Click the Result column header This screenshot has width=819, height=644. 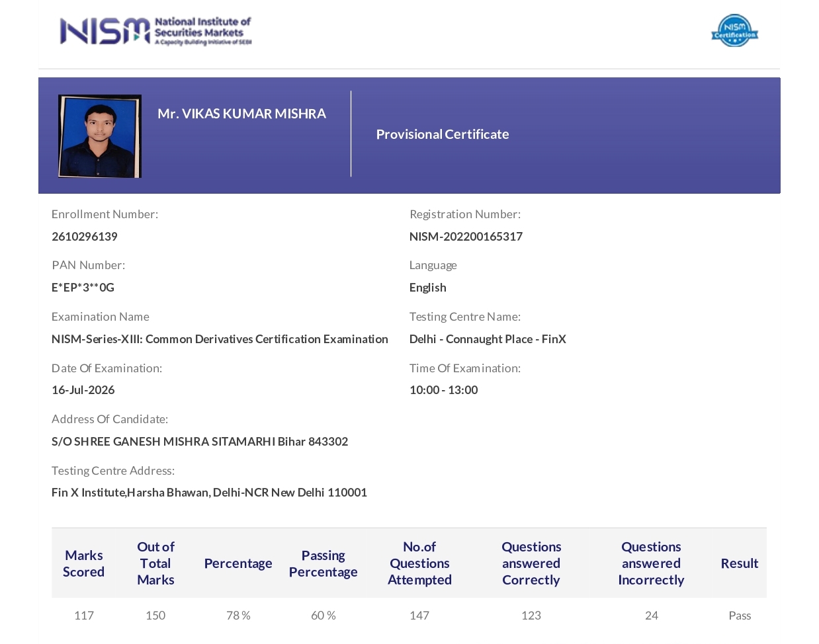click(740, 563)
